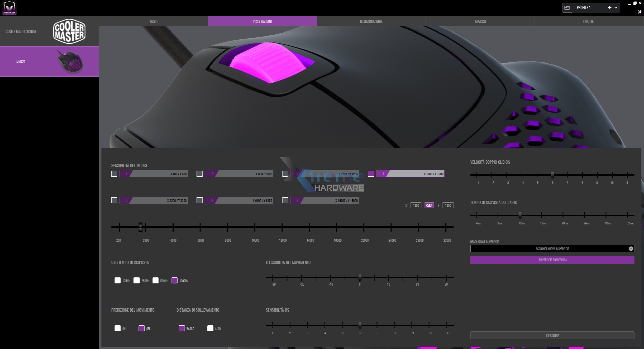Viewport: 644px width, 349px height.
Task: Click the MasterPlus logo icon
Action: point(9,8)
